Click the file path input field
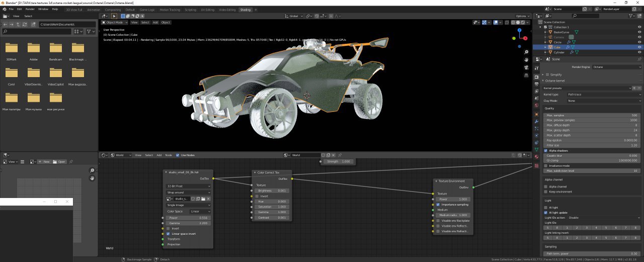Viewport: 644px width, 262px height. (x=66, y=24)
